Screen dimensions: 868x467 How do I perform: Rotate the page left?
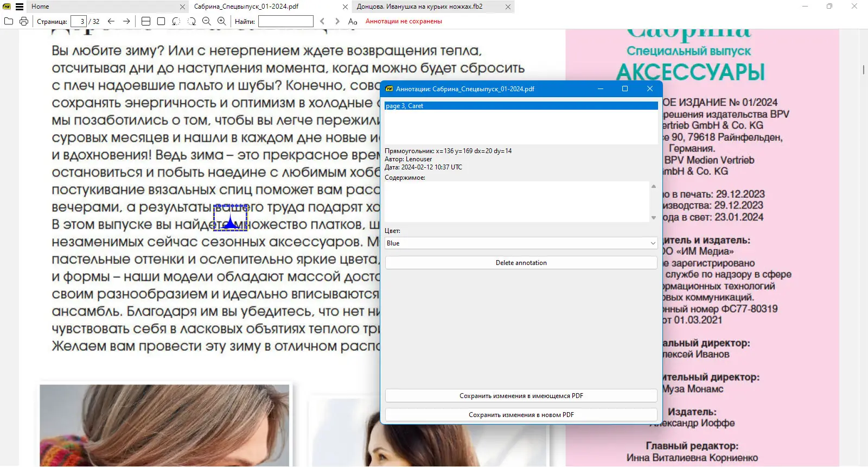176,21
